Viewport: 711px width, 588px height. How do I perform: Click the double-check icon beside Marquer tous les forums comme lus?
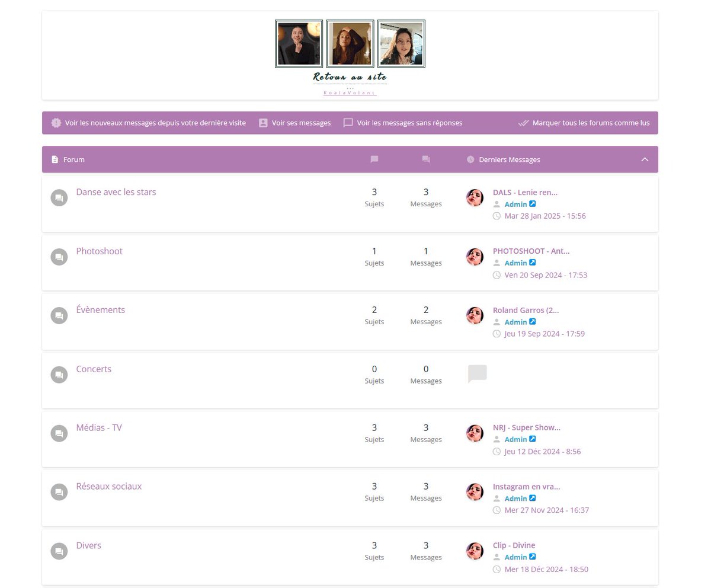coord(523,123)
